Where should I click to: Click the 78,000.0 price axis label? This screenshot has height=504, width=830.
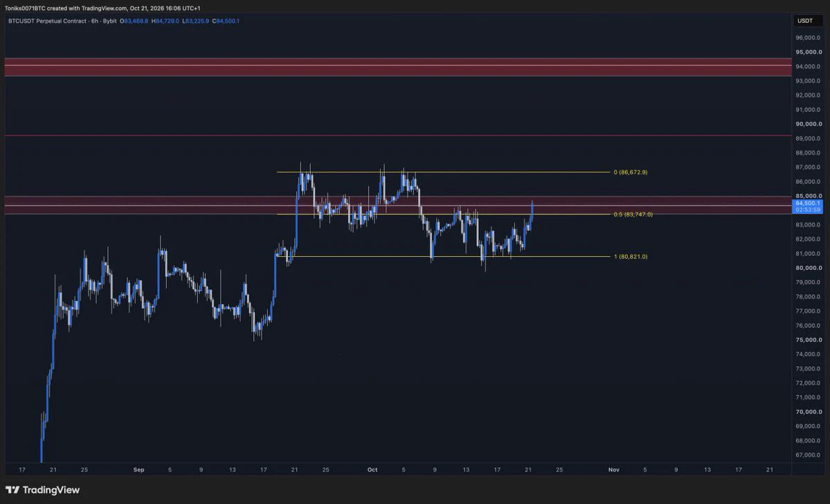coord(809,296)
